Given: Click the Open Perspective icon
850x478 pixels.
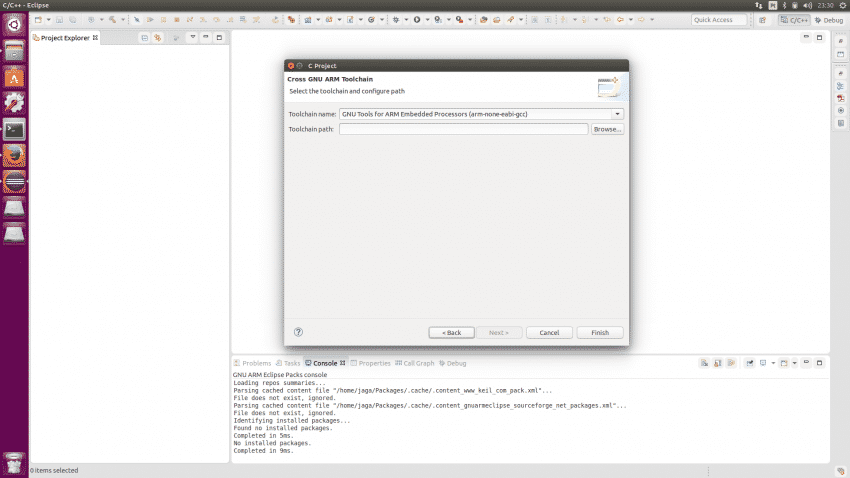Looking at the screenshot, I should click(x=763, y=20).
